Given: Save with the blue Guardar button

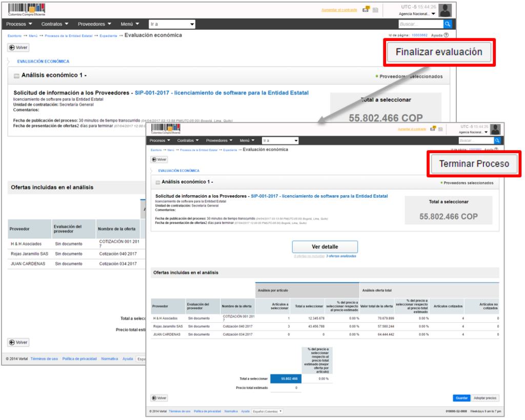Looking at the screenshot, I should tap(461, 398).
